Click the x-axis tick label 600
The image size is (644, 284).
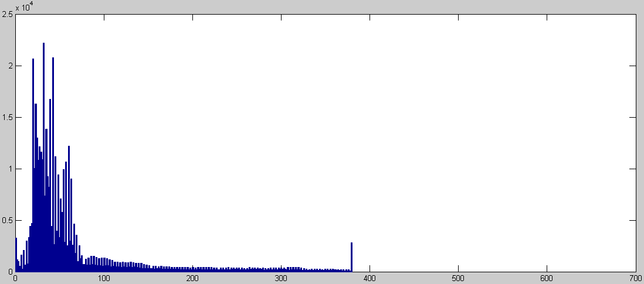(x=547, y=278)
